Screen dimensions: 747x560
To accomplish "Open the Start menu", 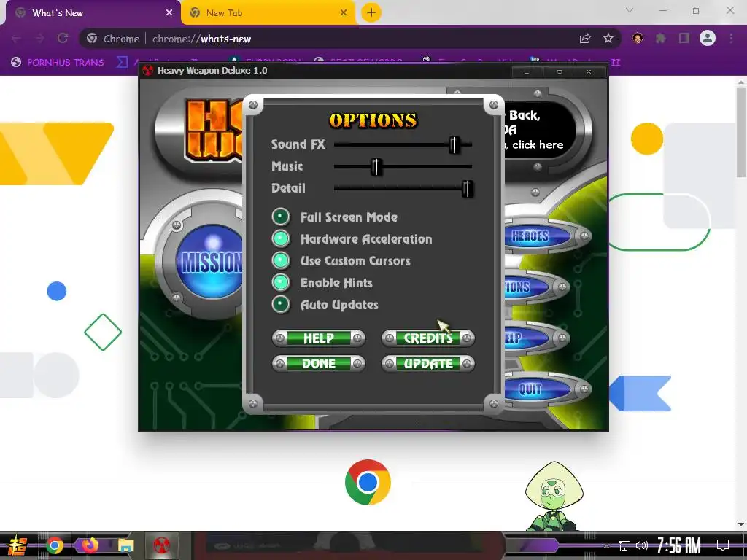I will coord(18,545).
